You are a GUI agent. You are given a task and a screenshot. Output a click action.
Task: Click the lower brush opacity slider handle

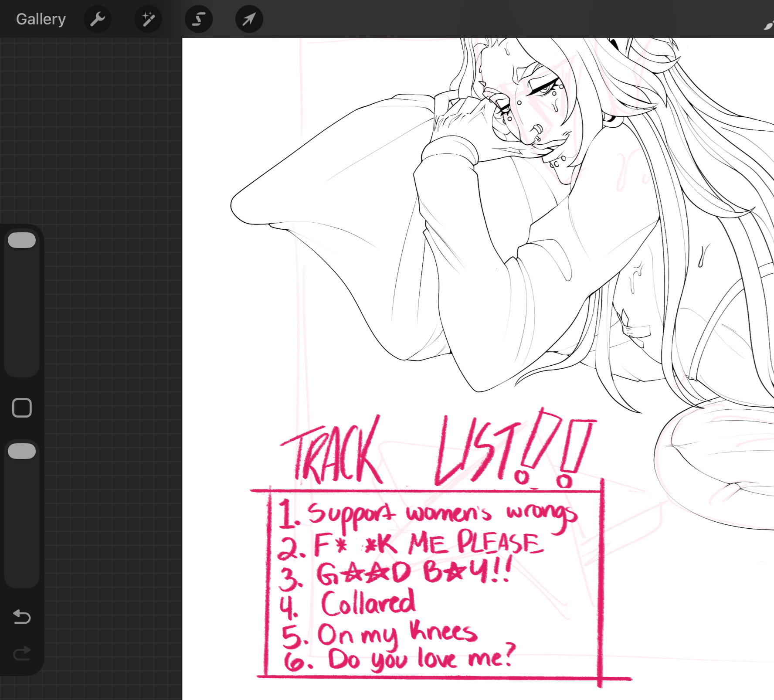click(x=22, y=451)
